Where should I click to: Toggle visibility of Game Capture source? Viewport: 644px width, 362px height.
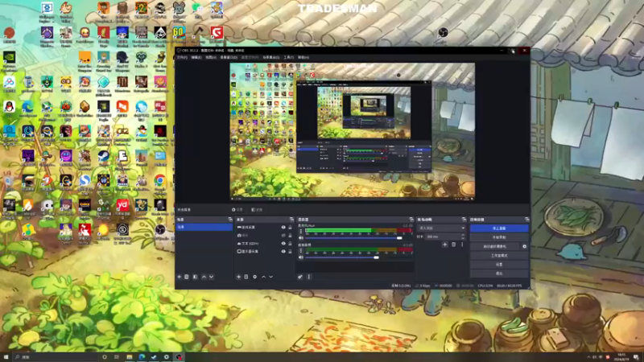point(283,228)
